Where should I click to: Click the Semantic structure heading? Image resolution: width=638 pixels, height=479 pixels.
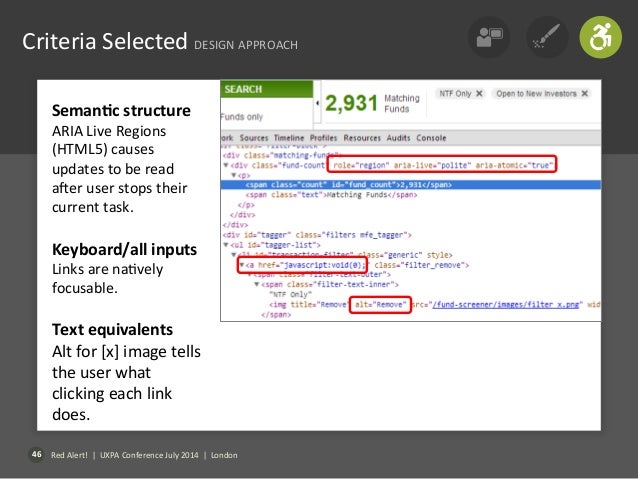121,110
